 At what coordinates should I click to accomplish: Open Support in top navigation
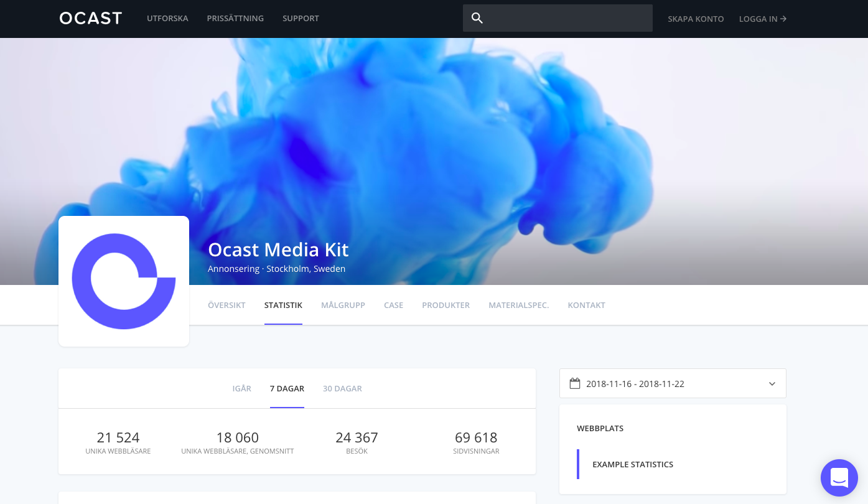tap(301, 19)
